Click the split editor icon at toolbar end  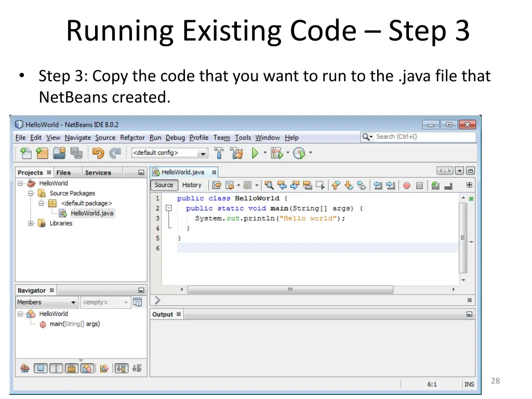click(469, 185)
